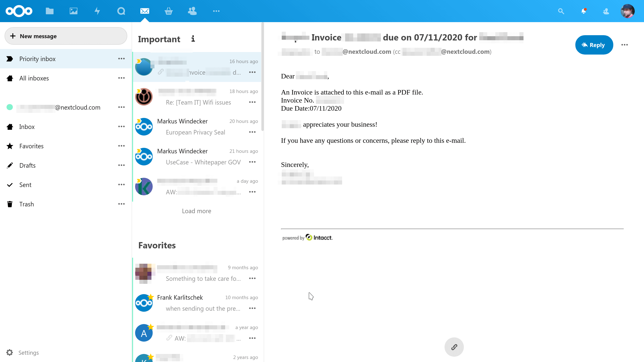Screen dimensions: 644x362
Task: Click the notifications bell icon
Action: click(584, 11)
